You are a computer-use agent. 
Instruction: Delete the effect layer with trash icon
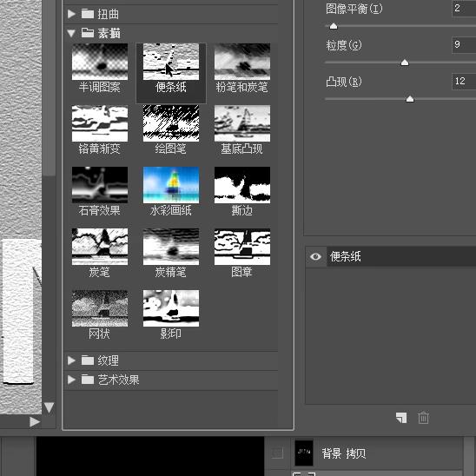pyautogui.click(x=423, y=418)
